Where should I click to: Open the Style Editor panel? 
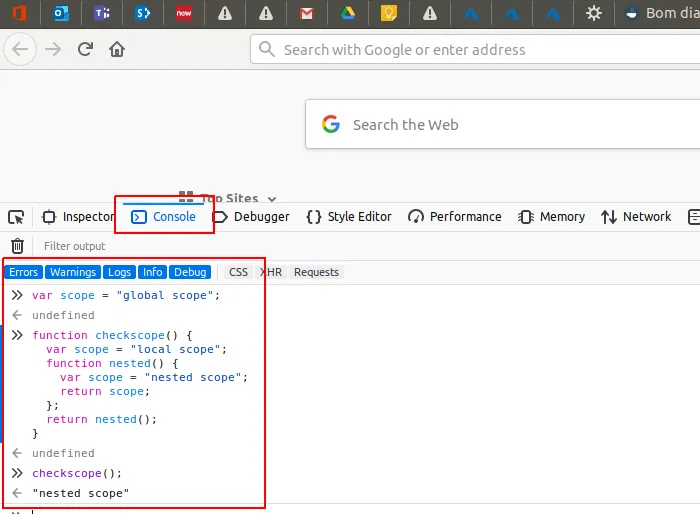349,217
